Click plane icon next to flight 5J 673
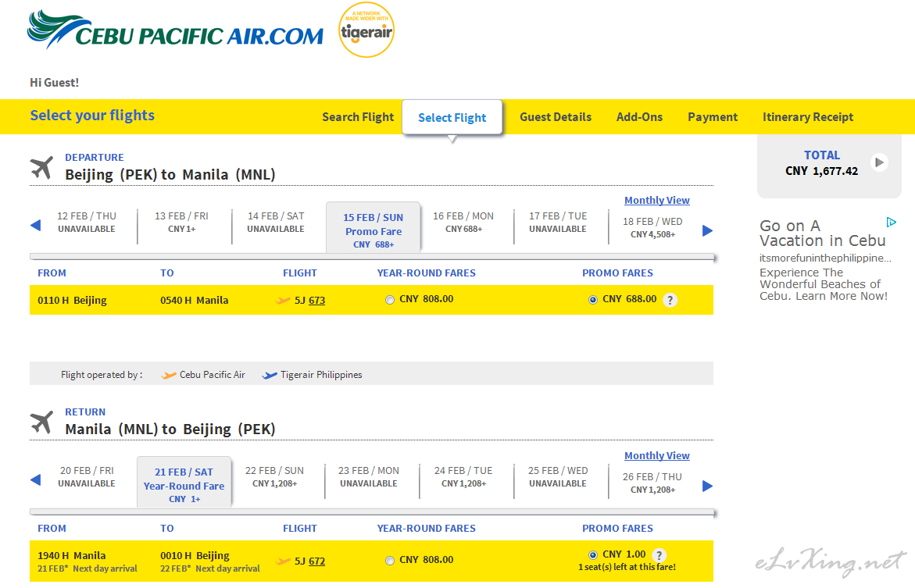915x588 pixels. [283, 301]
